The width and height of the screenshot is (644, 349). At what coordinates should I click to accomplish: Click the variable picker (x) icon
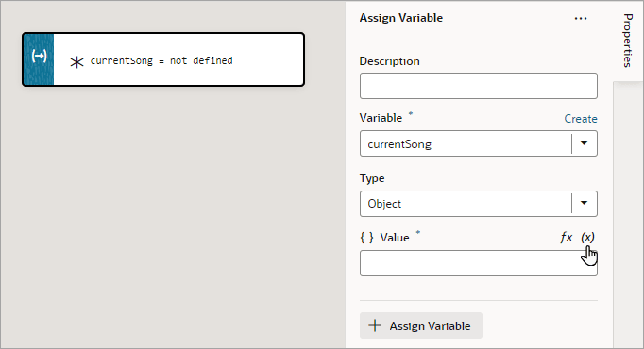coord(587,237)
